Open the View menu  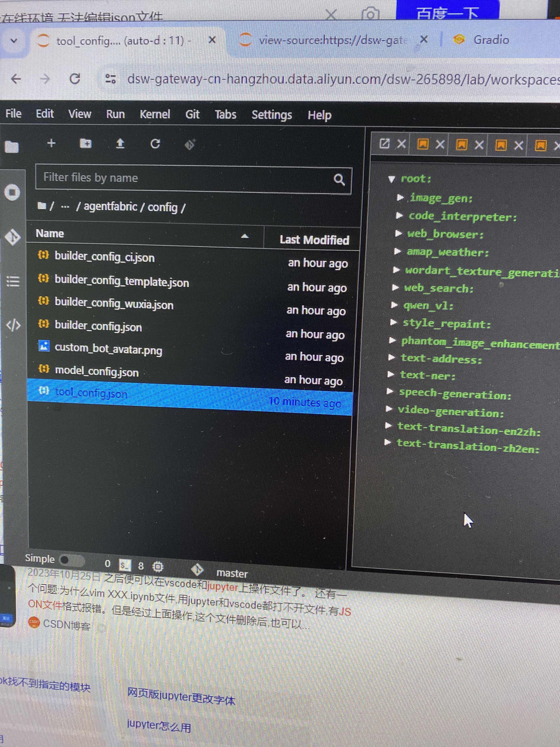[x=80, y=114]
